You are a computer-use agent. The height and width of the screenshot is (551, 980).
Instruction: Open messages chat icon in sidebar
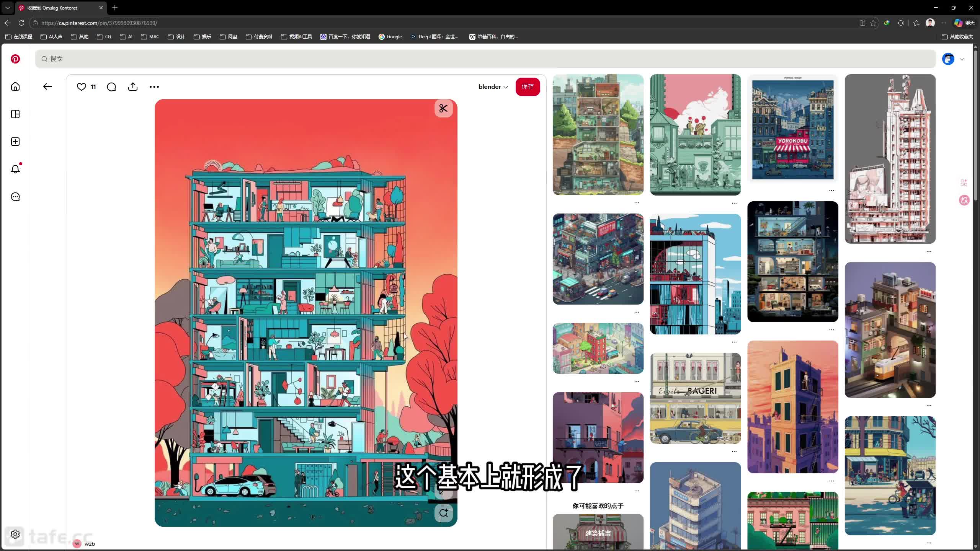click(15, 197)
